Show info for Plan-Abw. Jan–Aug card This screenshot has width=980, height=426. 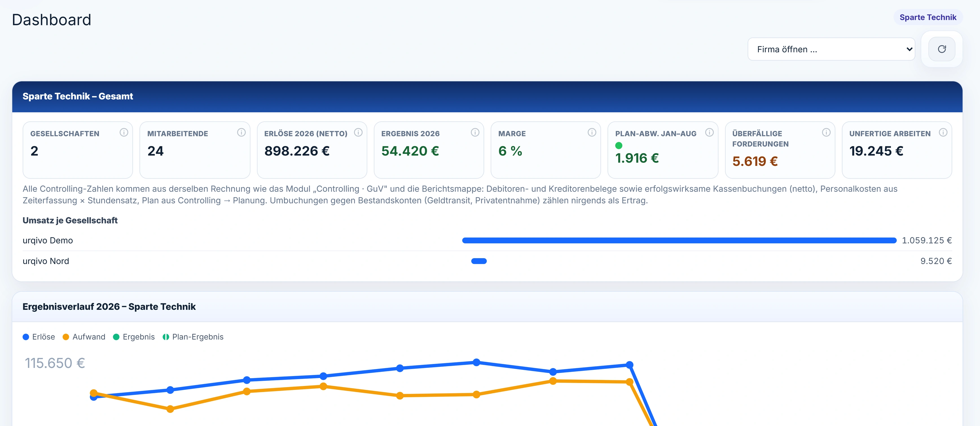click(709, 132)
